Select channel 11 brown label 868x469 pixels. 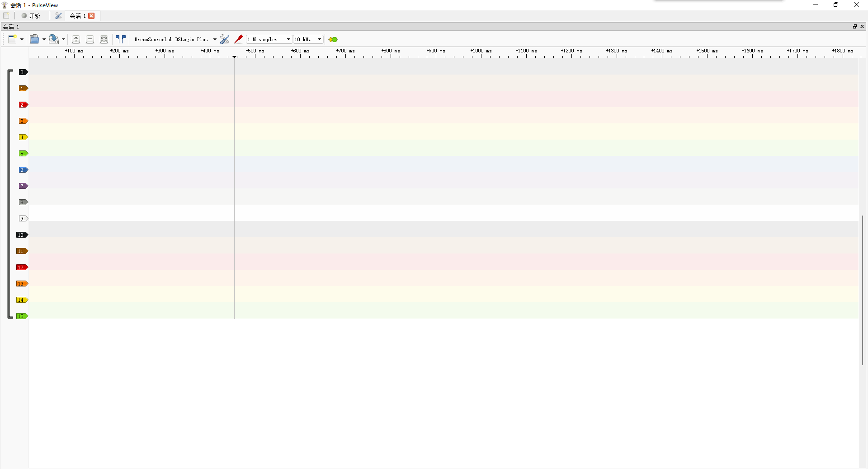22,251
